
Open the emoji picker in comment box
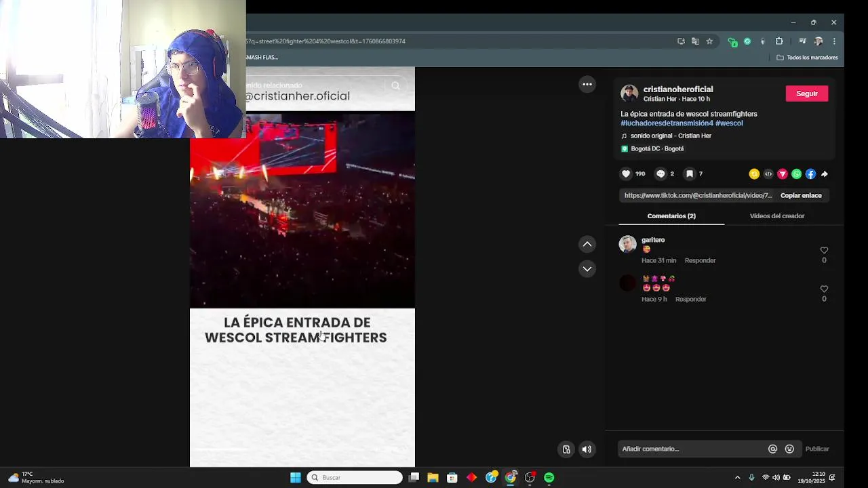point(789,449)
